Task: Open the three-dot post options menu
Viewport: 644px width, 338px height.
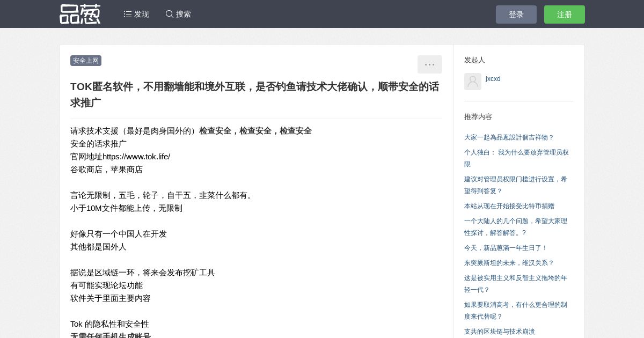Action: pyautogui.click(x=430, y=64)
